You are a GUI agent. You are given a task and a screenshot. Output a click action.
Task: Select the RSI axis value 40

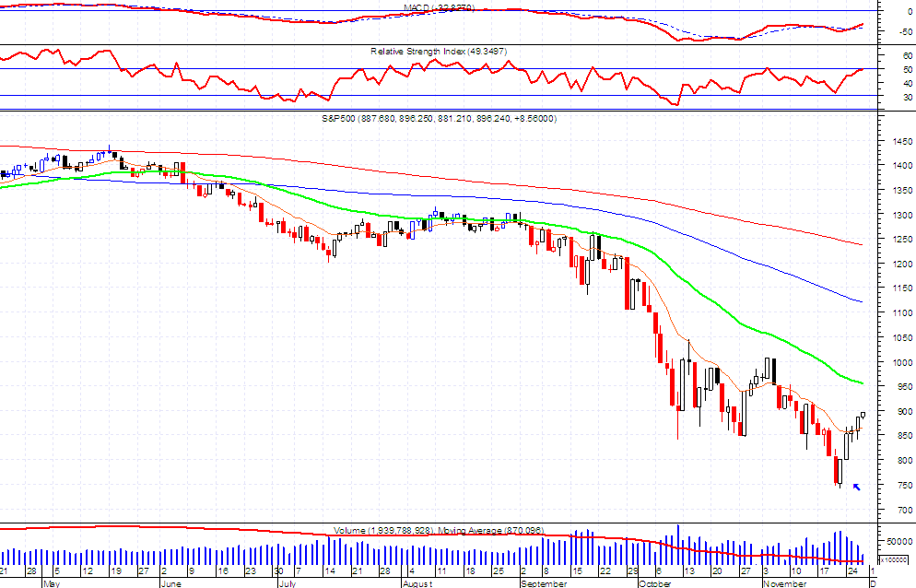(907, 84)
